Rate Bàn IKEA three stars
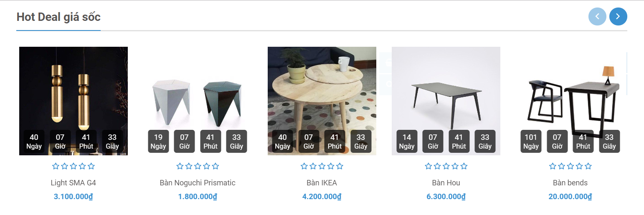The height and width of the screenshot is (215, 644). pyautogui.click(x=322, y=166)
